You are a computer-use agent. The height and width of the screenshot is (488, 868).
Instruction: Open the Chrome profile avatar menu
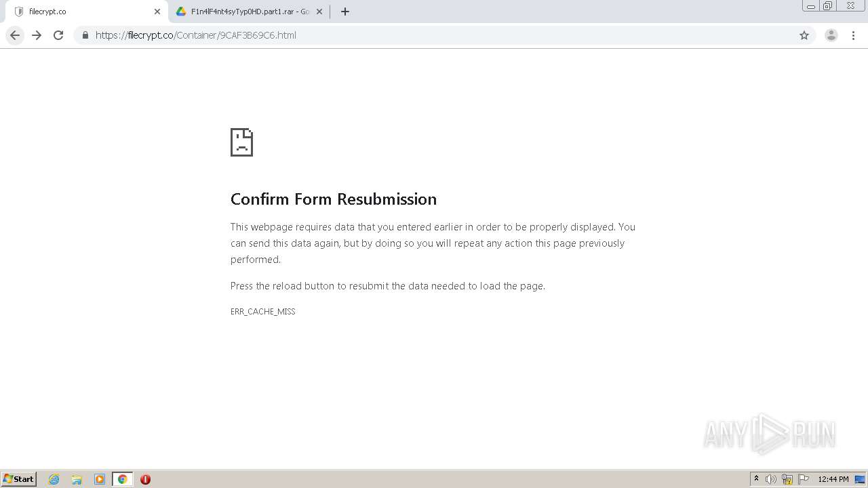click(831, 35)
